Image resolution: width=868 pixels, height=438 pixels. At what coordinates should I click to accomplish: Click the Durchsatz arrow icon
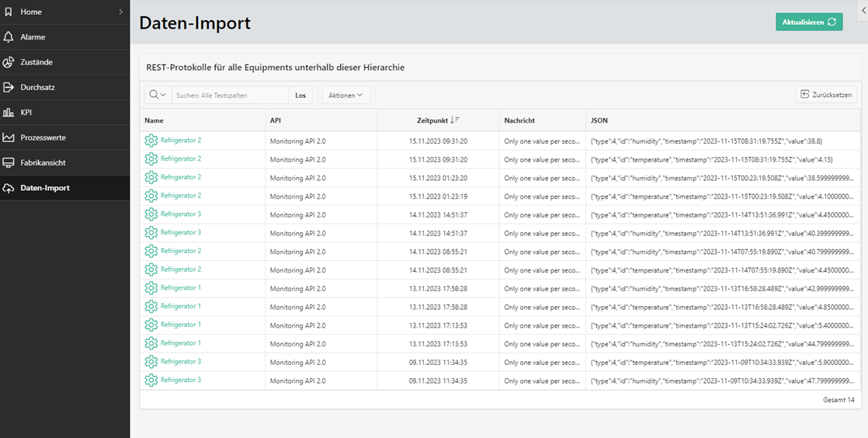coord(9,87)
